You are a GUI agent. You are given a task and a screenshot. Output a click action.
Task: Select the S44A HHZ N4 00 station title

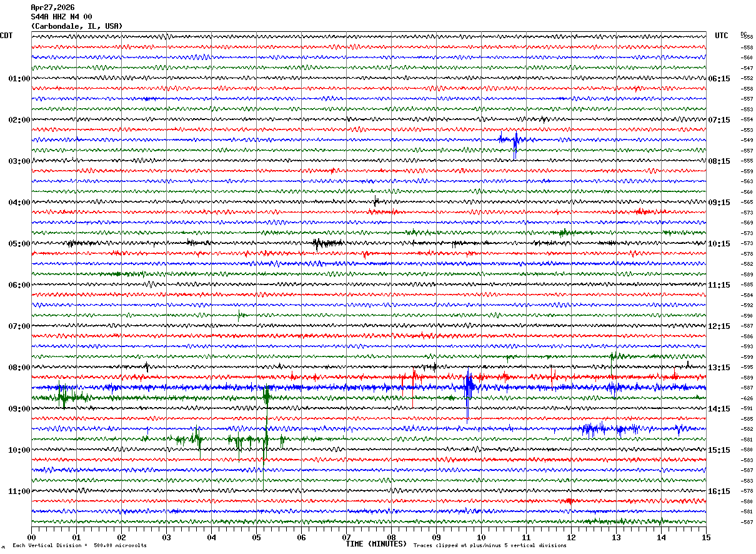(61, 17)
